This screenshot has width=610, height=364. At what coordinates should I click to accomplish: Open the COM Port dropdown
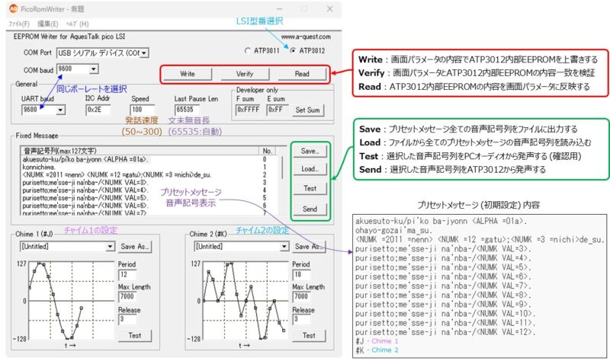click(143, 53)
